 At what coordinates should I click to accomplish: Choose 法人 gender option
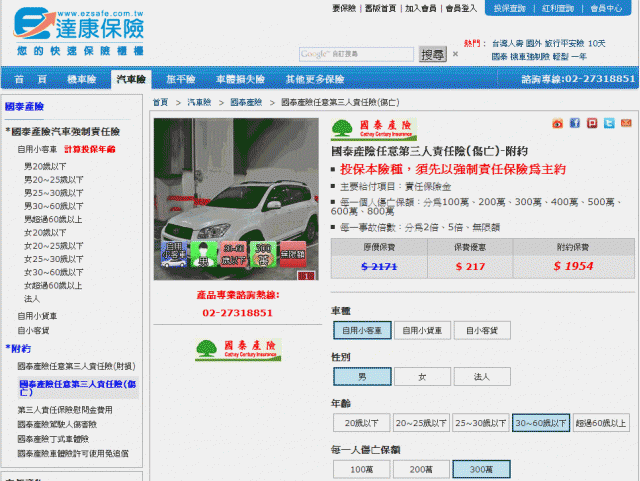point(482,376)
